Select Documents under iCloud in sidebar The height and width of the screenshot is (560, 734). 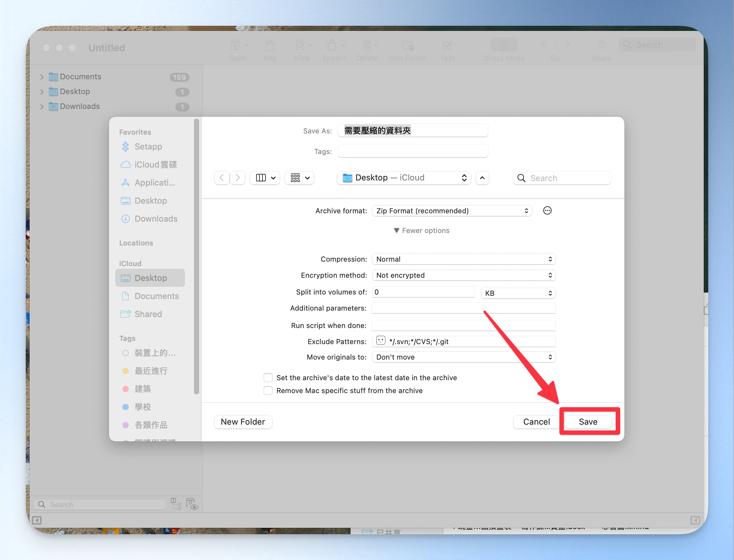coord(156,296)
